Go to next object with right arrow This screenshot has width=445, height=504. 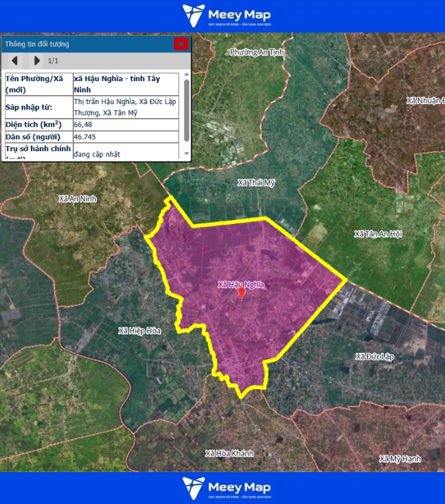[36, 61]
